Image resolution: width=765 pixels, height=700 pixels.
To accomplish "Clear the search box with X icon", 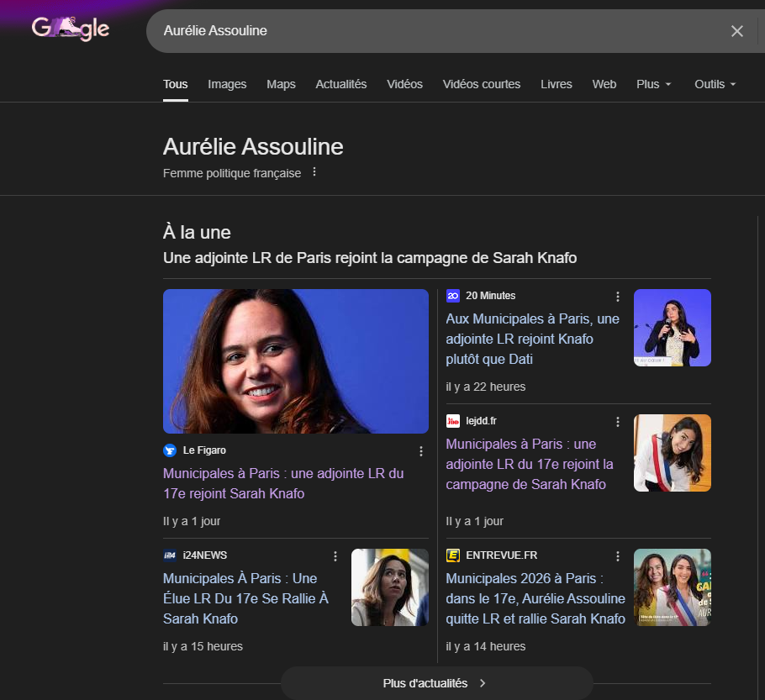I will 736,31.
